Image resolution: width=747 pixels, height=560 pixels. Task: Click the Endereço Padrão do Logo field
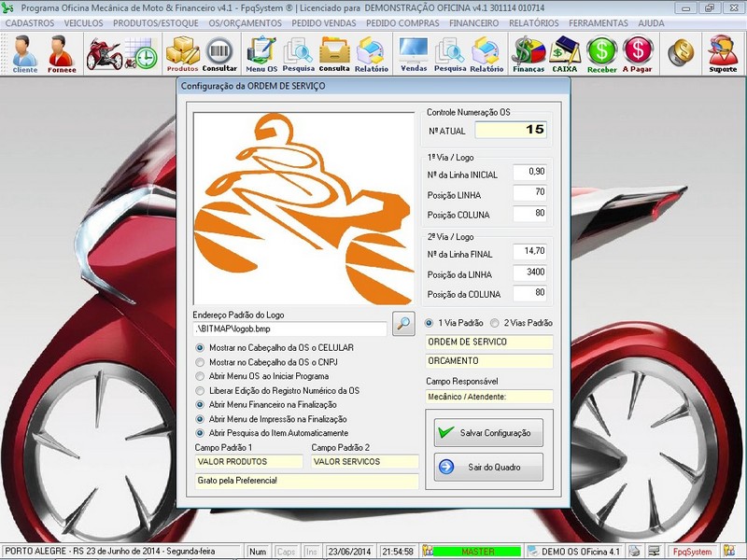[289, 329]
